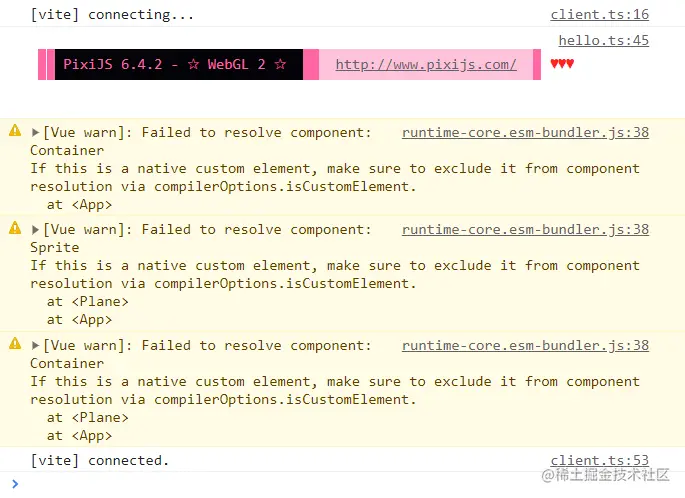The image size is (685, 498).
Task: Open runtime-core source link of the Sprite warning
Action: 525,229
